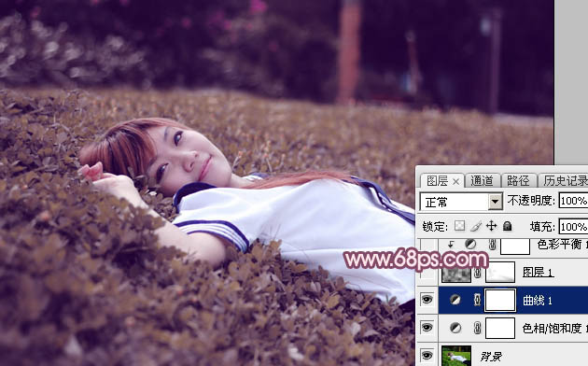The image size is (588, 366).
Task: Select the 背景 layer name
Action: pyautogui.click(x=490, y=357)
